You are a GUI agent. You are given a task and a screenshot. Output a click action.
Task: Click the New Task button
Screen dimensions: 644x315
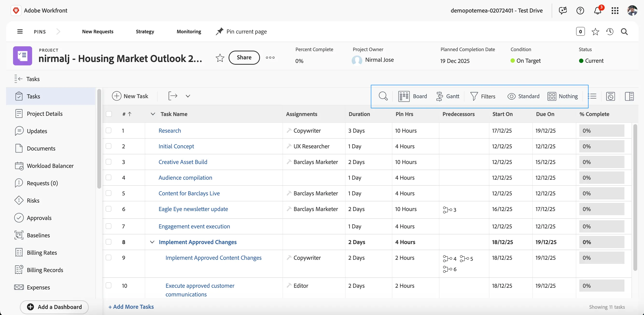click(130, 96)
